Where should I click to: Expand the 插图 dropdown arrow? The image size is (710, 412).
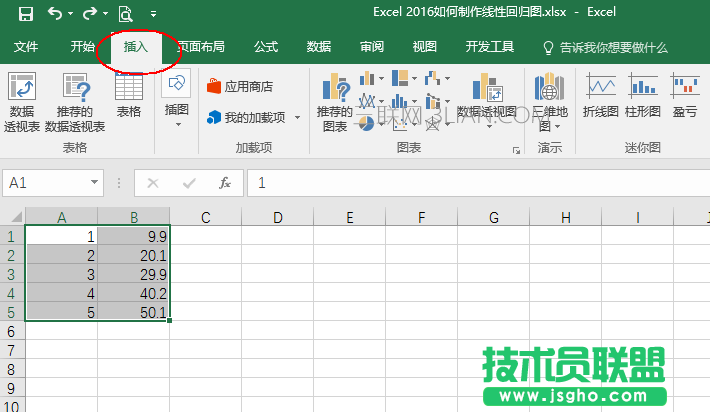pyautogui.click(x=178, y=125)
